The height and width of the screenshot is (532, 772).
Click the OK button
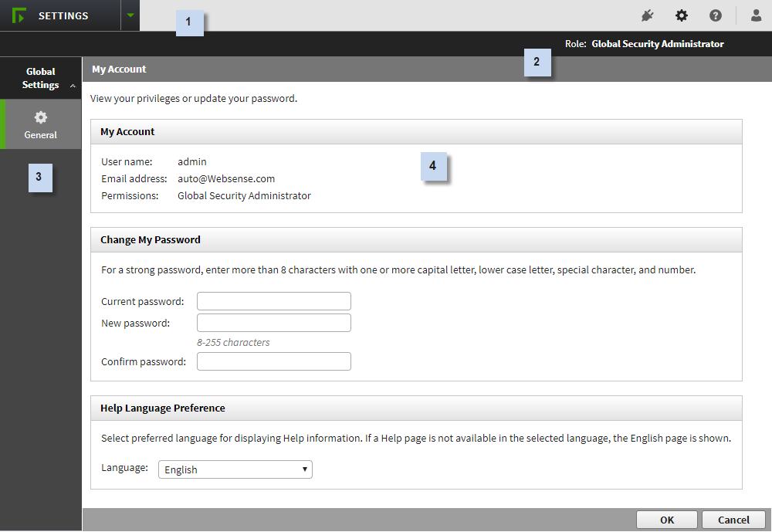[667, 520]
